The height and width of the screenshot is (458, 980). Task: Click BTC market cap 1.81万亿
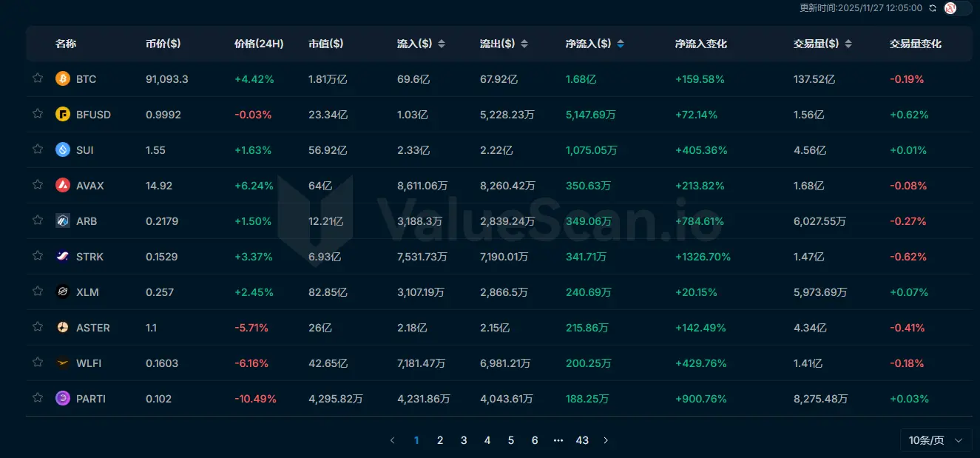(326, 79)
